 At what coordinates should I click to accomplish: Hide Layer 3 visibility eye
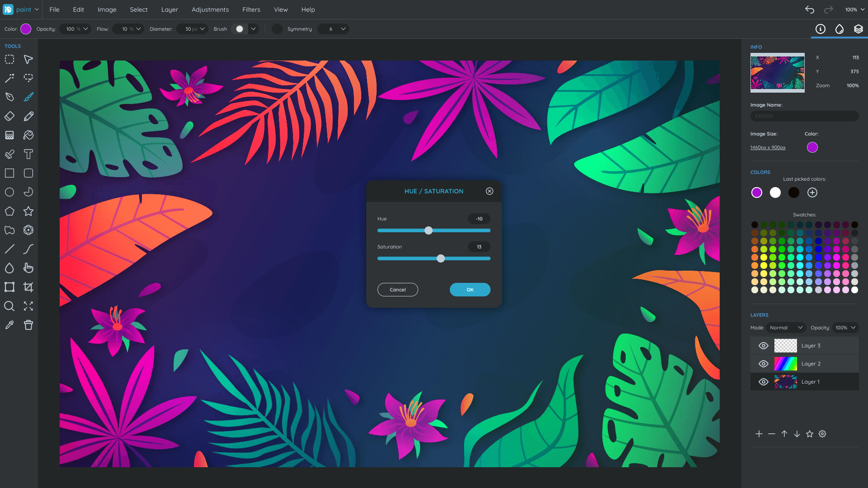pyautogui.click(x=764, y=346)
